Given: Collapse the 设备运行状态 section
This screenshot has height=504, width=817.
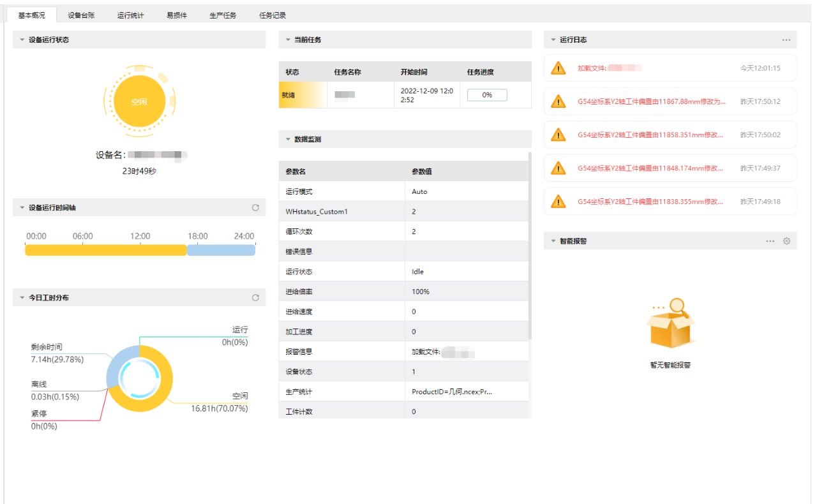Looking at the screenshot, I should [22, 40].
